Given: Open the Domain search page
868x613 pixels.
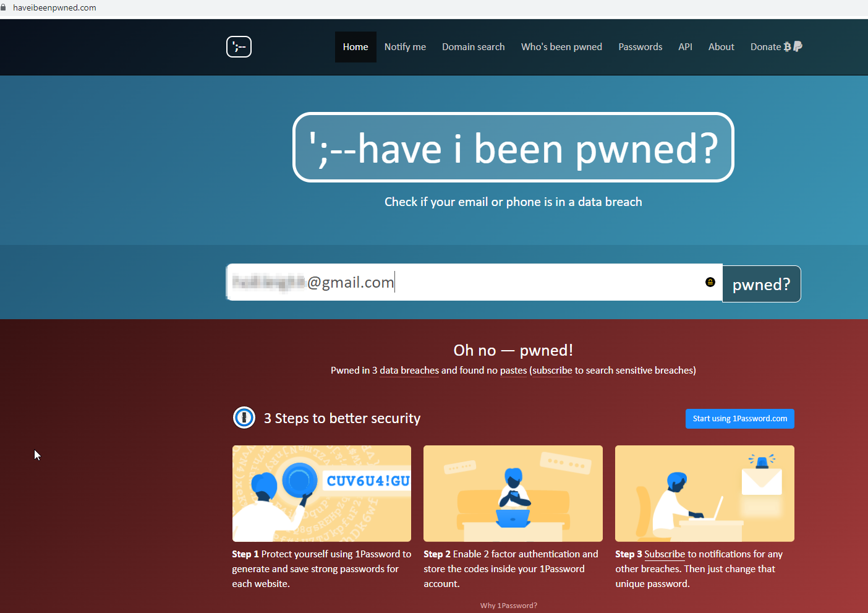Looking at the screenshot, I should coord(474,47).
